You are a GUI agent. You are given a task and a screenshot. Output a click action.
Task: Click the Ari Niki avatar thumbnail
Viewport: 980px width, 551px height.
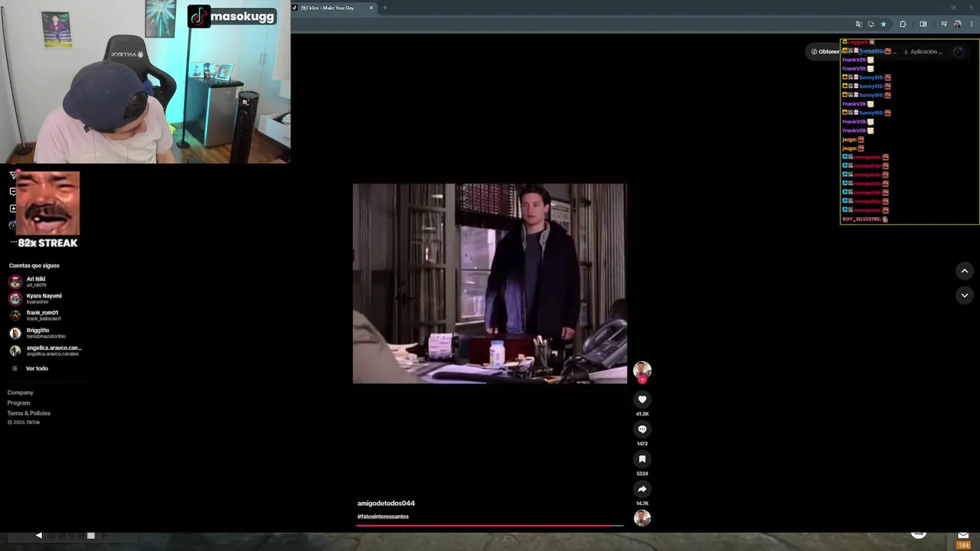pos(15,282)
